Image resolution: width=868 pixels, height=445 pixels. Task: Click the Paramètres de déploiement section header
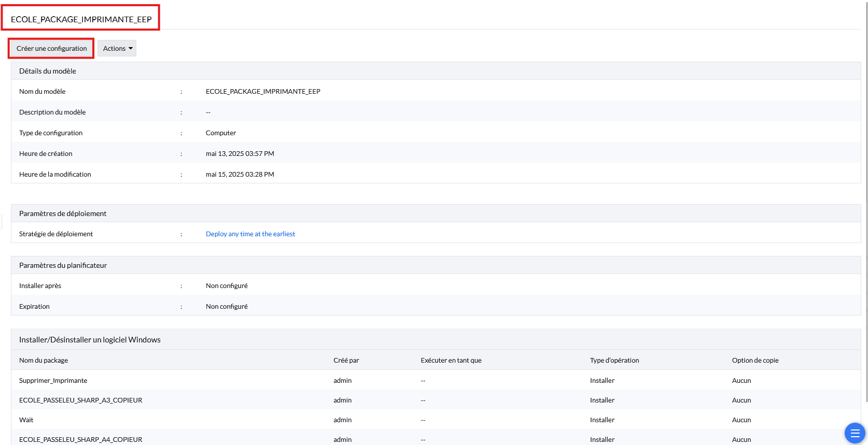coord(436,213)
